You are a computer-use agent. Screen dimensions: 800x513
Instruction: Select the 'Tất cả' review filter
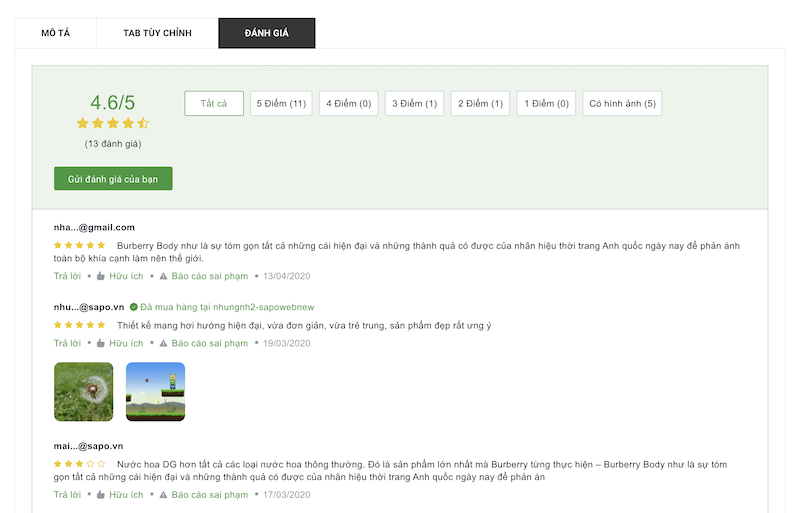pos(214,103)
